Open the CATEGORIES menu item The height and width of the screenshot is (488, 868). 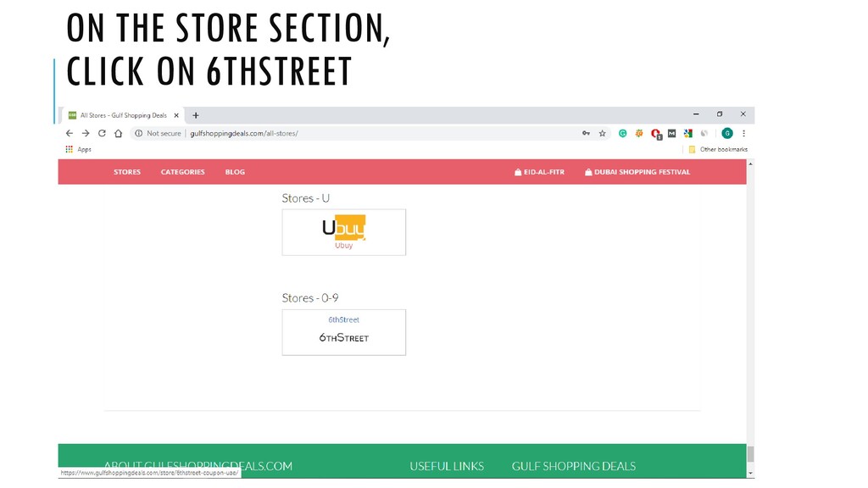pyautogui.click(x=183, y=172)
